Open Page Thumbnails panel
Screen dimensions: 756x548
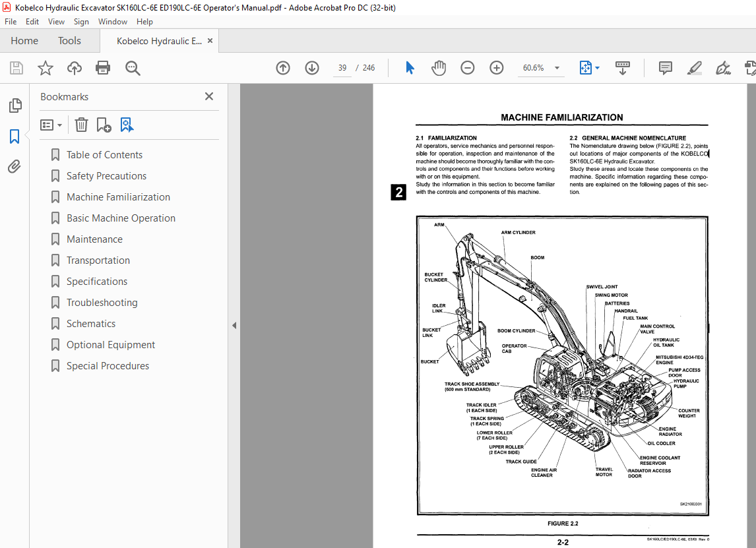15,105
